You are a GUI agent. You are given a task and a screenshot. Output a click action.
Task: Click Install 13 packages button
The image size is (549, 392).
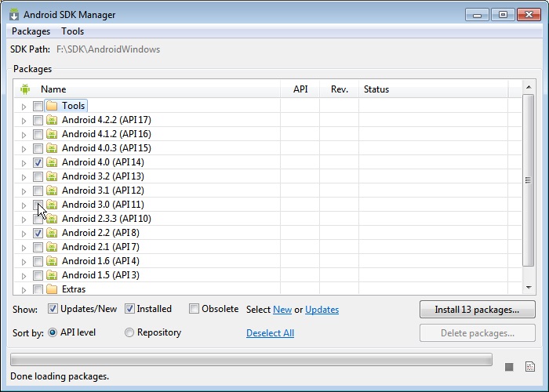(477, 310)
